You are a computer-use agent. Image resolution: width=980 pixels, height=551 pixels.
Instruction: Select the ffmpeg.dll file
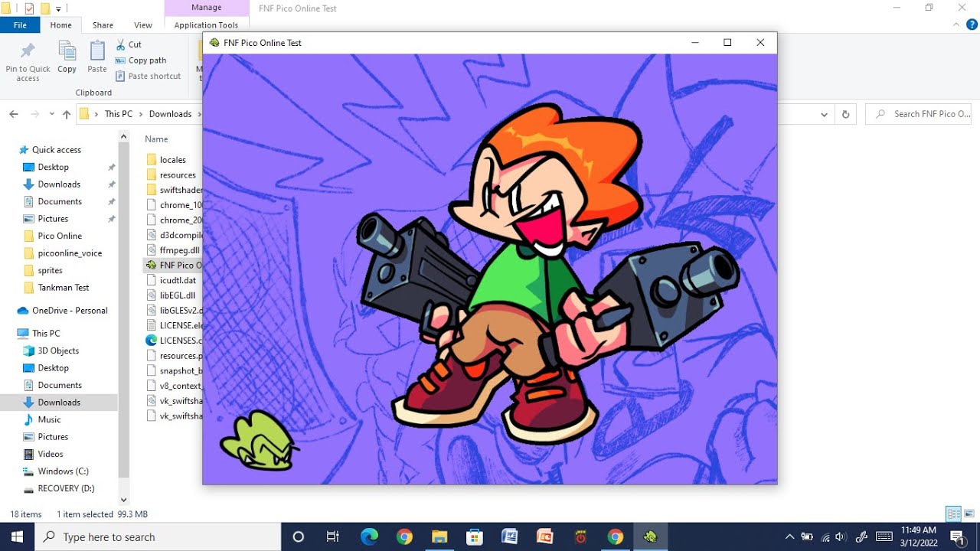click(179, 250)
